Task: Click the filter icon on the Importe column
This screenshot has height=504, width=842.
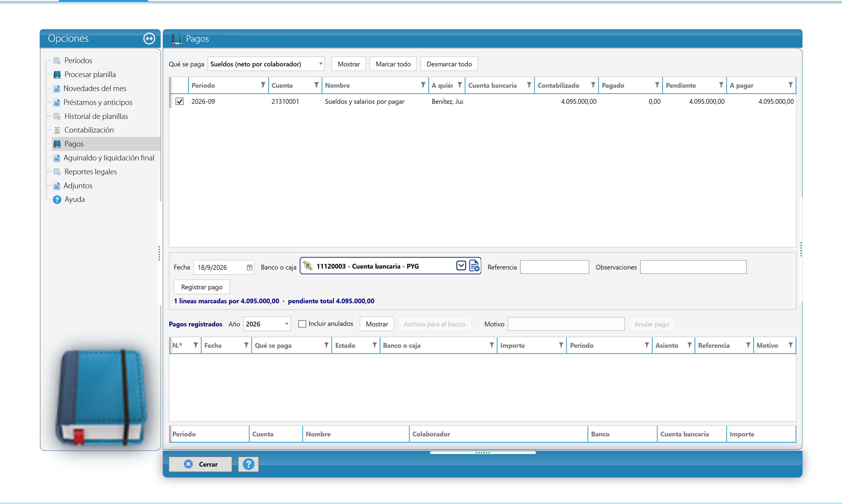Action: [561, 345]
